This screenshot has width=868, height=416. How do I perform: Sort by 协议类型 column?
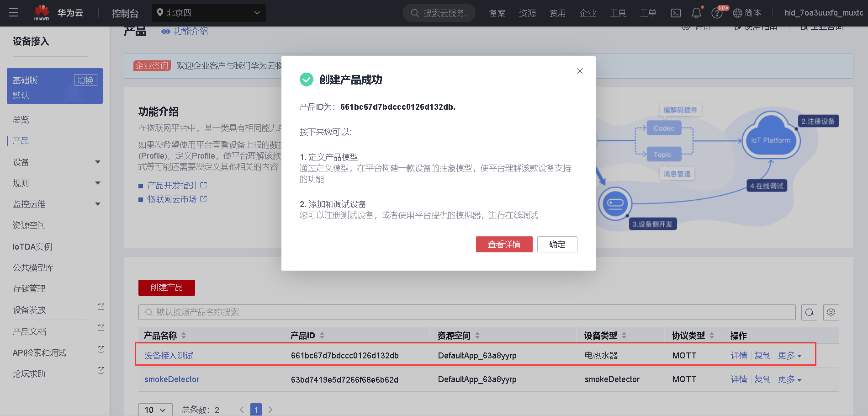pos(712,336)
